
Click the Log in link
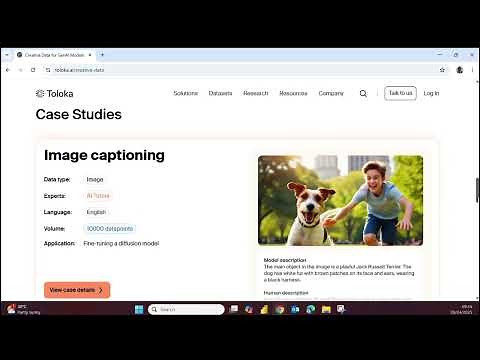tap(431, 93)
